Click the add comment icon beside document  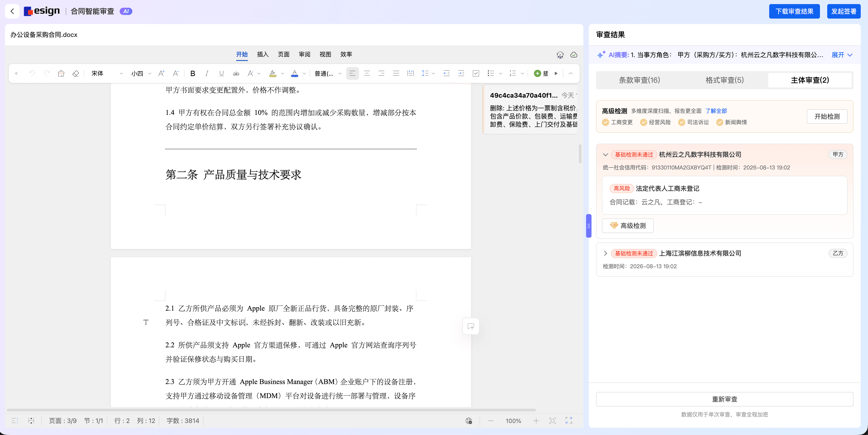tap(471, 326)
